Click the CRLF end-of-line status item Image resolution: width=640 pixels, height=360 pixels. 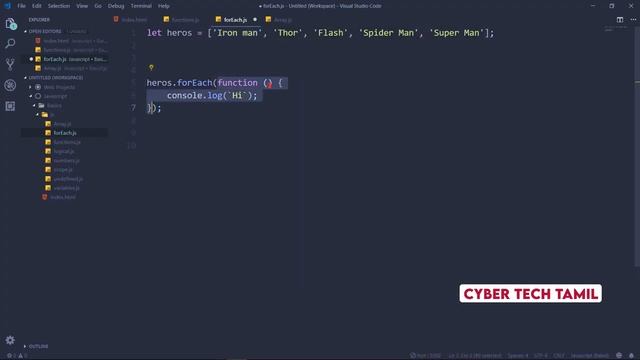pyautogui.click(x=559, y=356)
